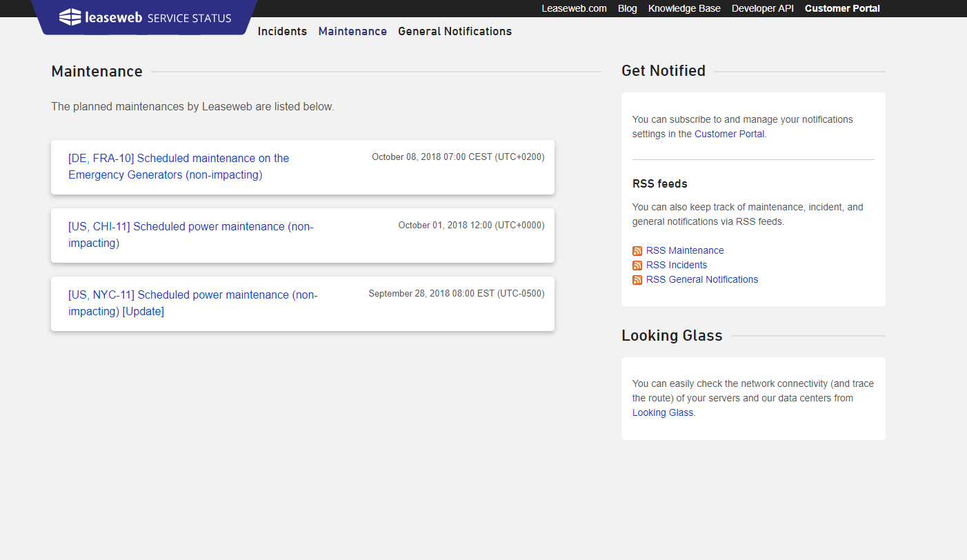The image size is (967, 560).
Task: Open the RSS Maintenance feed link
Action: point(685,250)
